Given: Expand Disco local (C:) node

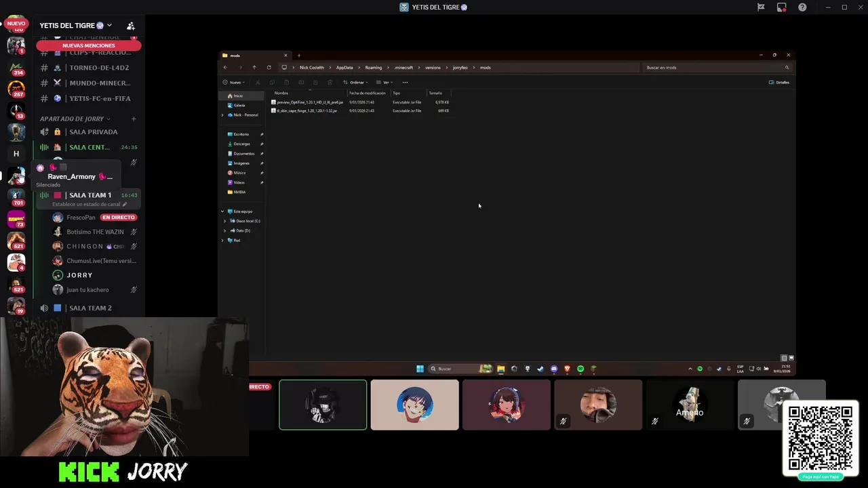Looking at the screenshot, I should (224, 221).
